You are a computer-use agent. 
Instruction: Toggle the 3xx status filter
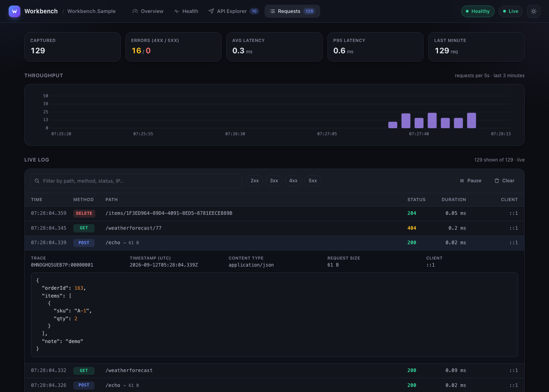(274, 181)
